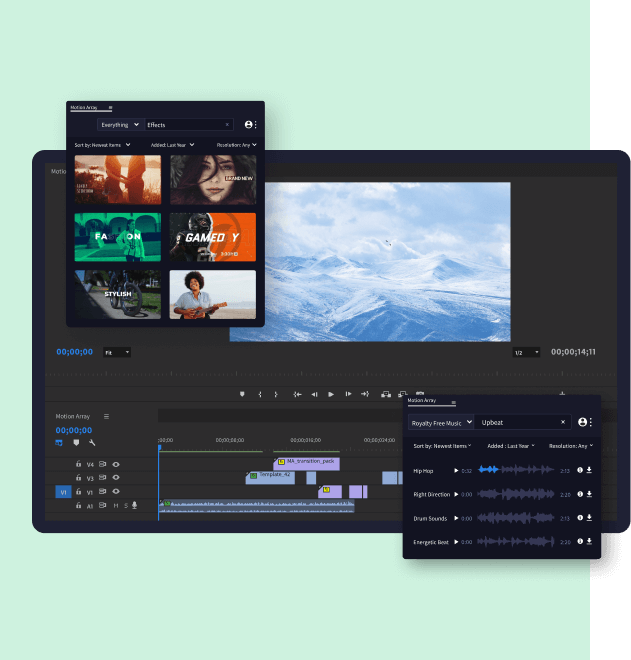Open the Royalty Free Music dropdown
This screenshot has width=631, height=660.
(440, 422)
